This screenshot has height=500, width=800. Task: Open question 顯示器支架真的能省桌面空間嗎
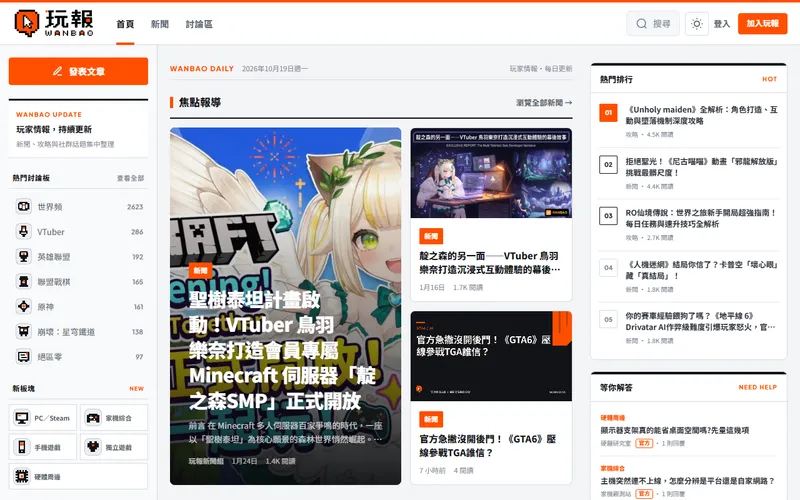click(x=674, y=430)
